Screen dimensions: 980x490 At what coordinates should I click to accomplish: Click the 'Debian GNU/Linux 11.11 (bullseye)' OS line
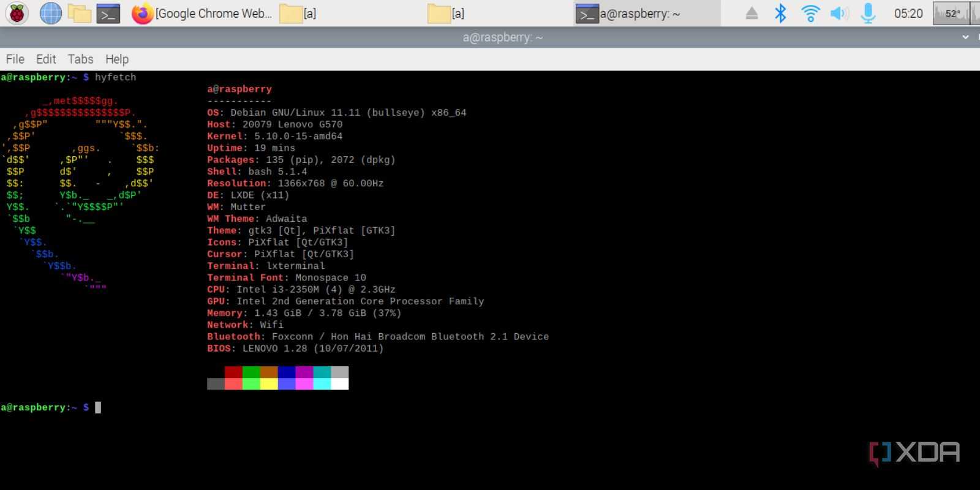coord(336,113)
